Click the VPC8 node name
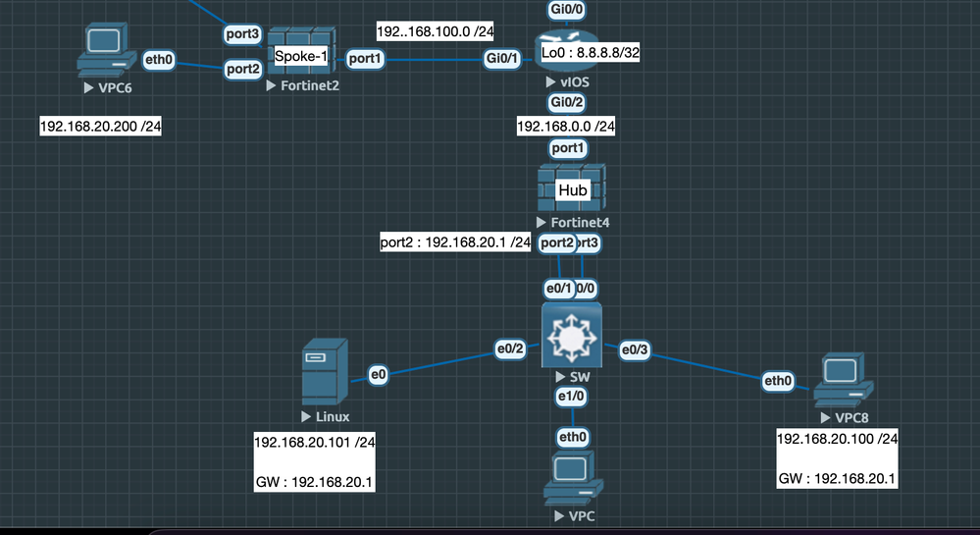The width and height of the screenshot is (980, 535). tap(851, 418)
